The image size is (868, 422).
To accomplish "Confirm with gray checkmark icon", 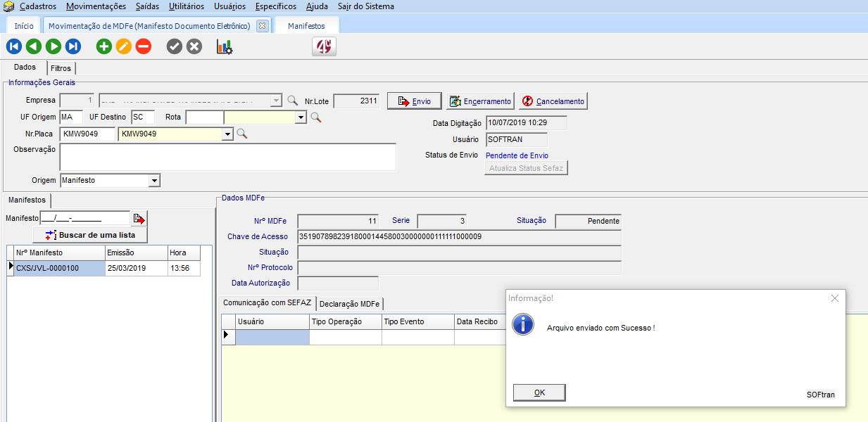I will click(175, 47).
